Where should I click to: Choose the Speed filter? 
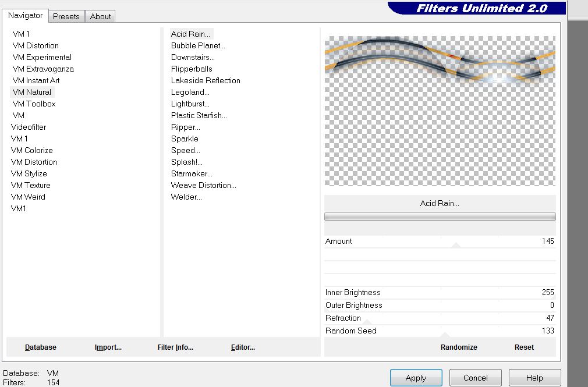point(185,150)
